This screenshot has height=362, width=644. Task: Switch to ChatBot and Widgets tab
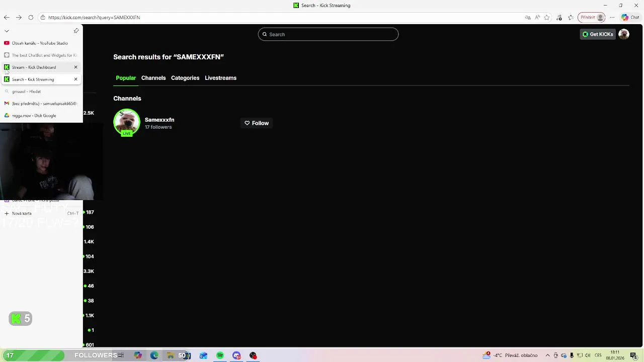(41, 55)
